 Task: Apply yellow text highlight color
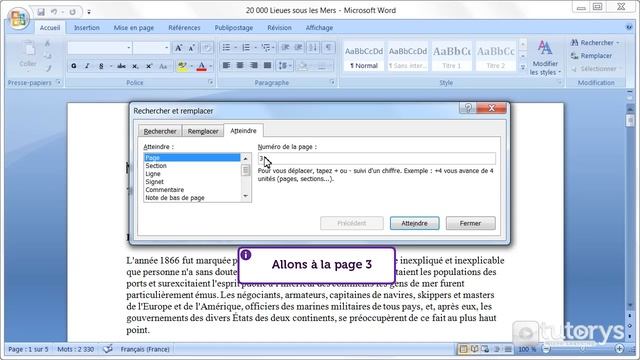point(182,66)
